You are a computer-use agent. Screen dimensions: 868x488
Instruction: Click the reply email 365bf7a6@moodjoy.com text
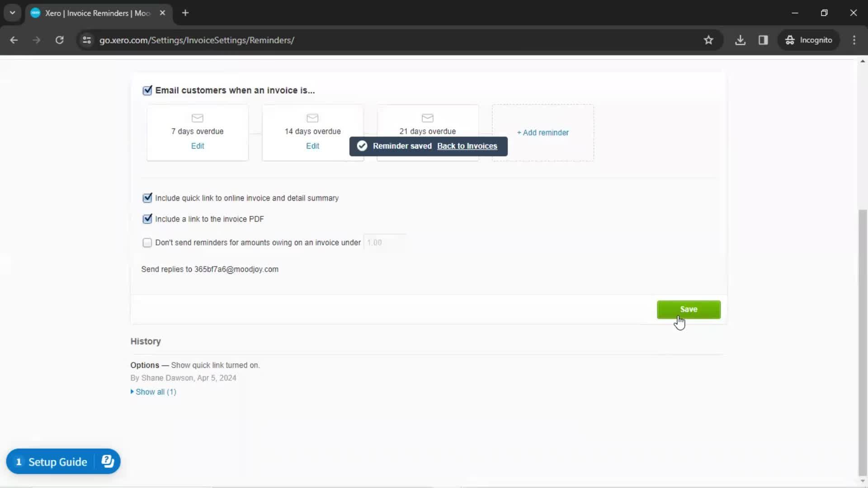coord(236,269)
